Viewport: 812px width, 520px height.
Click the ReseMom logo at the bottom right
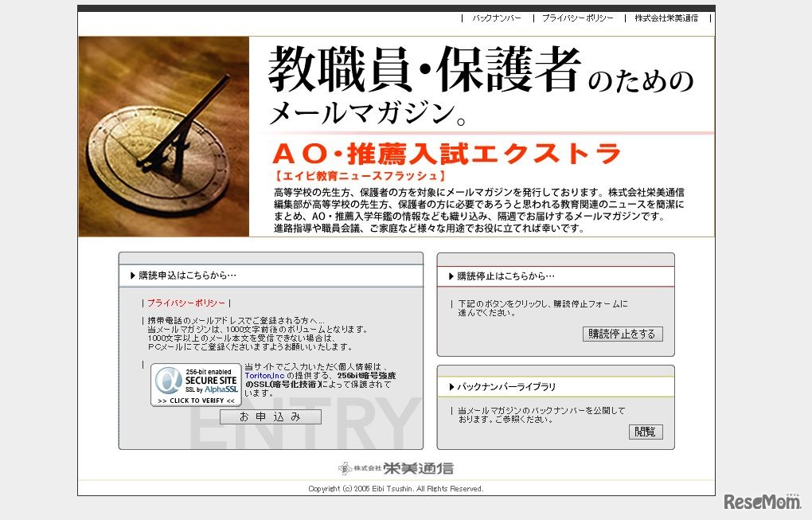click(762, 502)
